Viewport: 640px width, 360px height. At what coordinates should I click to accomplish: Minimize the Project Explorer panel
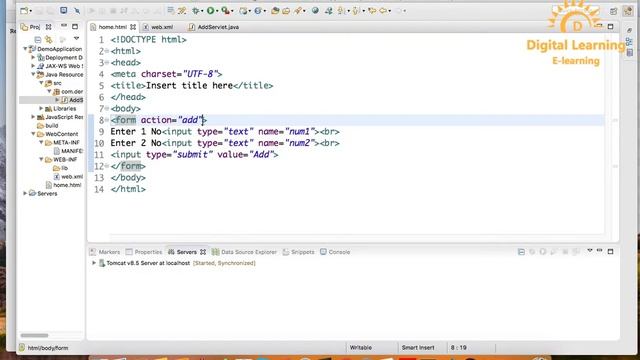[64, 26]
